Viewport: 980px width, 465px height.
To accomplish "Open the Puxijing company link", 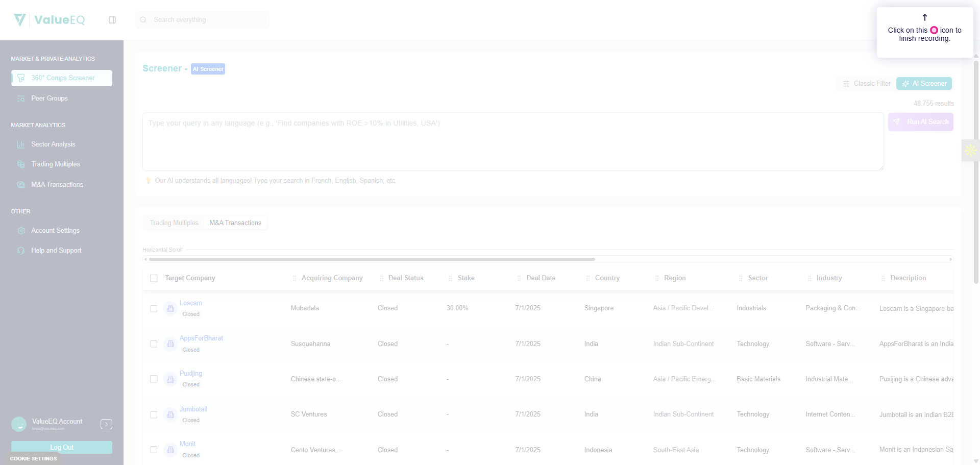I will [191, 374].
